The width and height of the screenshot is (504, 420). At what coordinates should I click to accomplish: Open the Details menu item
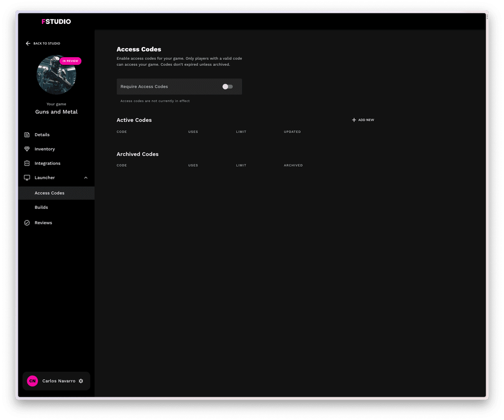(56, 135)
